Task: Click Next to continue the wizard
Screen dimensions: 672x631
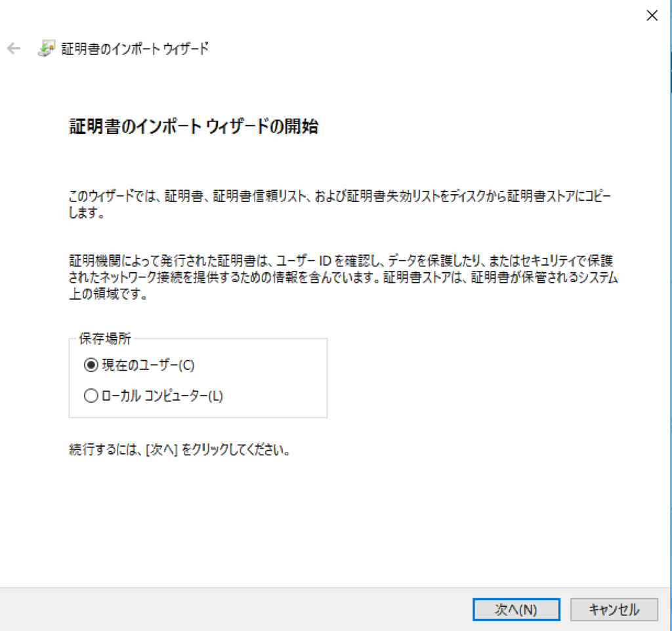Action: pyautogui.click(x=516, y=609)
